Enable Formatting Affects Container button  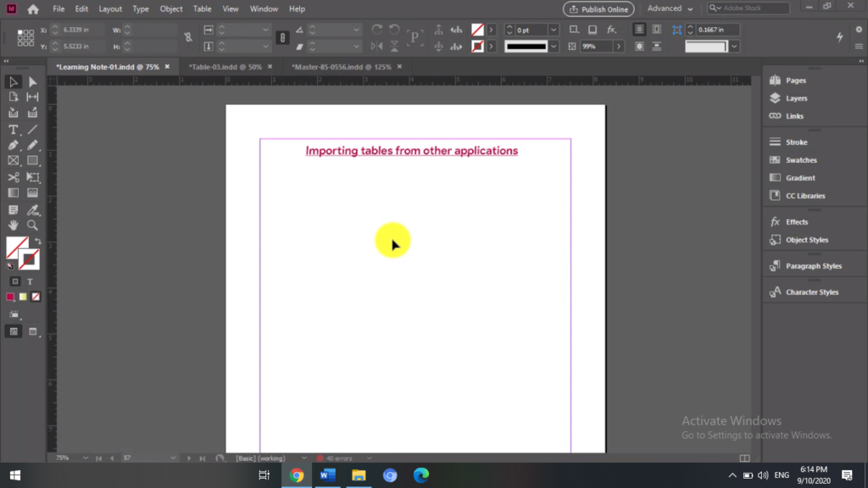click(x=15, y=281)
